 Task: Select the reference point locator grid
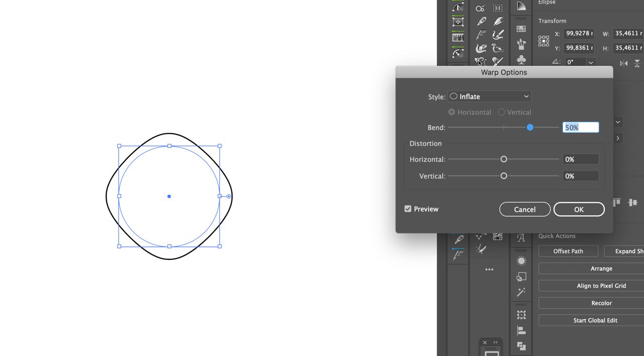543,41
